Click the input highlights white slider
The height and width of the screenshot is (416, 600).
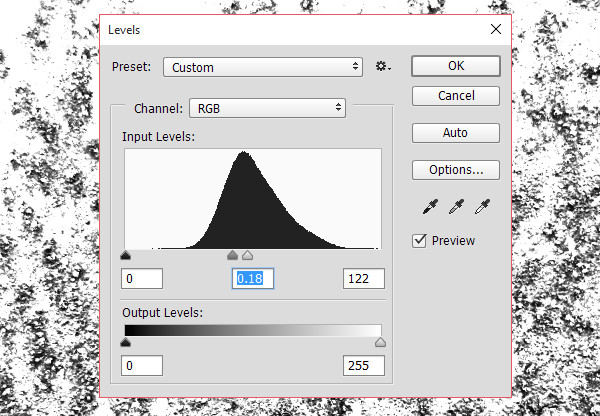(248, 255)
